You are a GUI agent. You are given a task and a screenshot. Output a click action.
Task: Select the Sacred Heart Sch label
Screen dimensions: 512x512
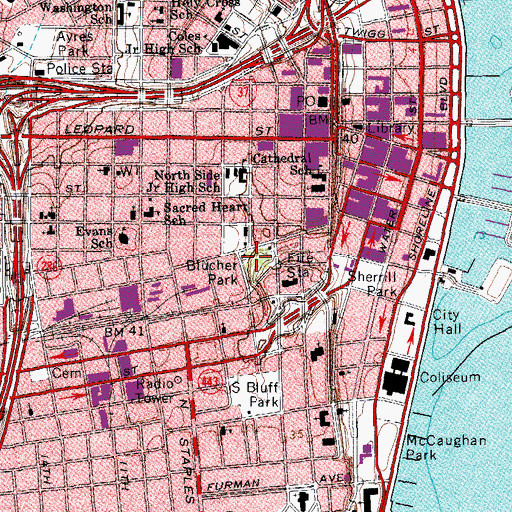(x=206, y=213)
